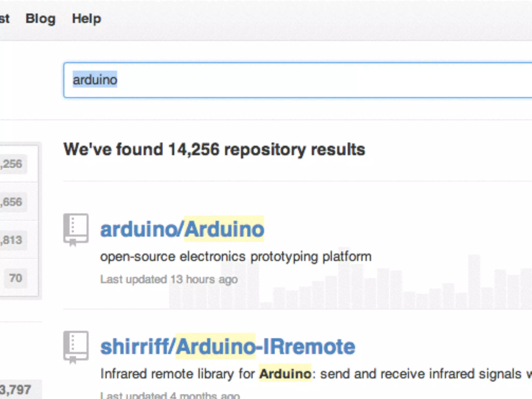Click the partially visible Gist nav link

click(4, 19)
